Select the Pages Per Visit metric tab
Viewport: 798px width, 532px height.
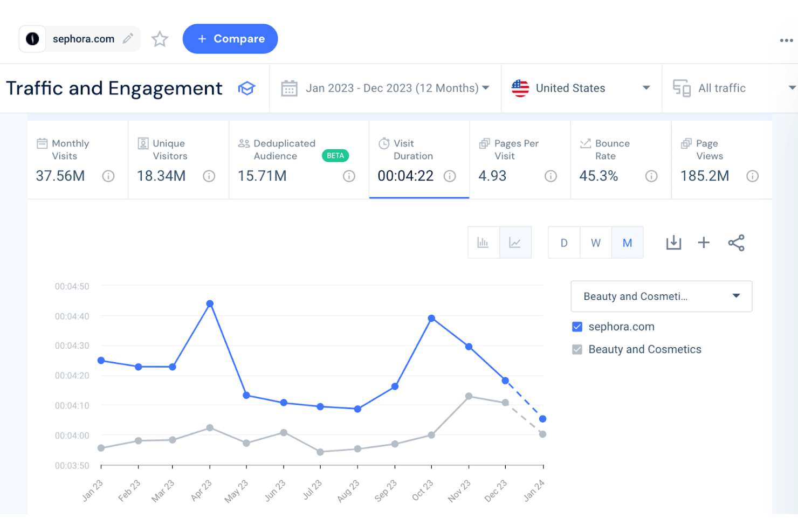(520, 160)
